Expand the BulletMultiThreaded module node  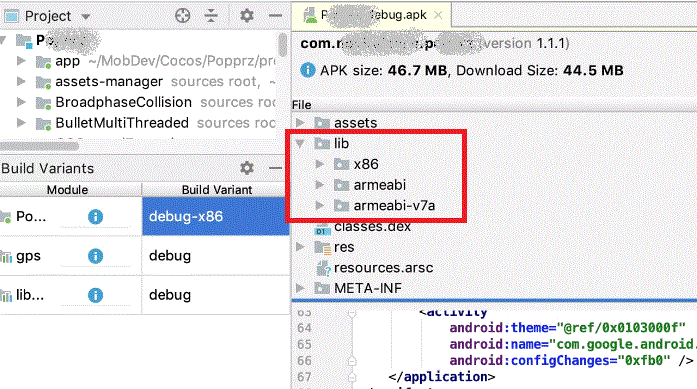click(x=21, y=122)
